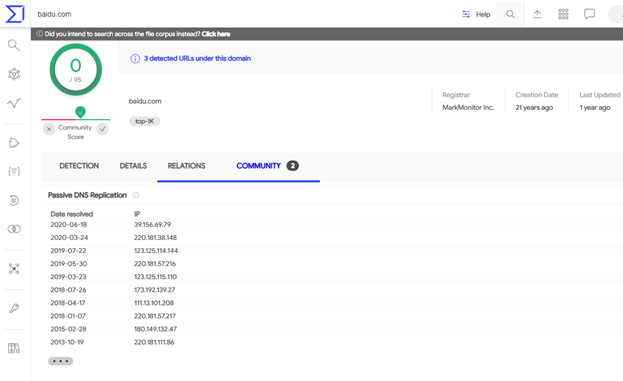Click the VirusTotal sigma logo

pos(14,14)
